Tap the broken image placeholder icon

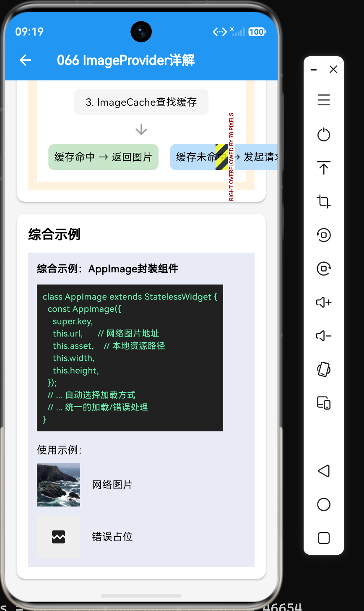(x=58, y=537)
